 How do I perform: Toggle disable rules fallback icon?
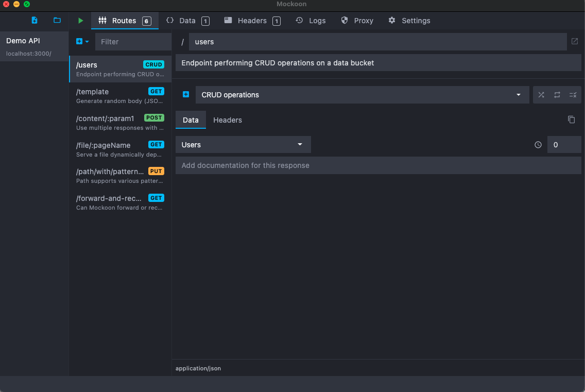click(573, 95)
